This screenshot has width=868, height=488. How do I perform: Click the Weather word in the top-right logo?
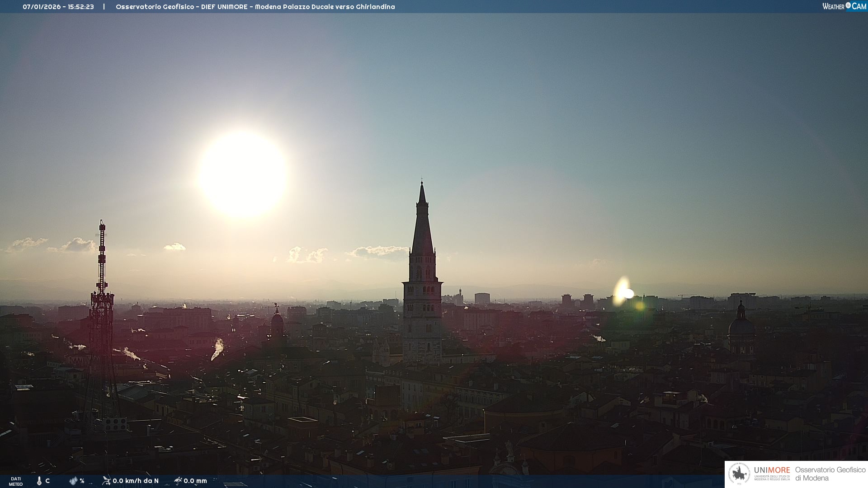[x=833, y=6]
